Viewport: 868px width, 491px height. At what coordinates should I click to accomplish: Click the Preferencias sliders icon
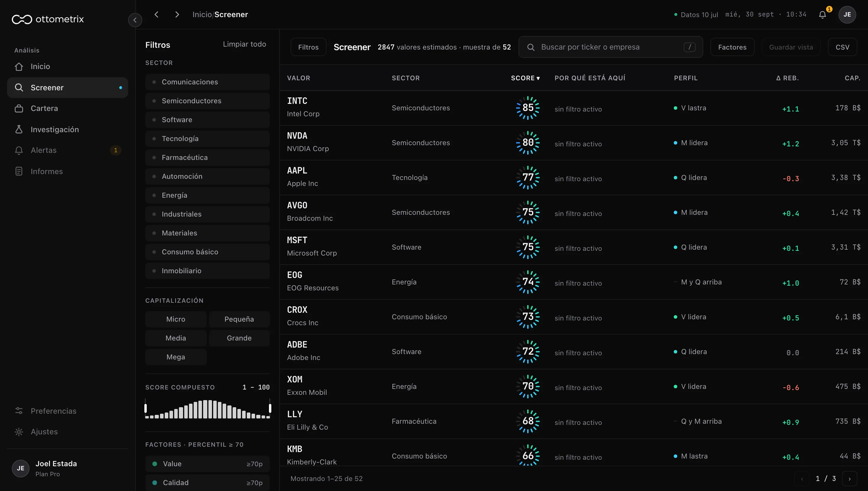19,411
